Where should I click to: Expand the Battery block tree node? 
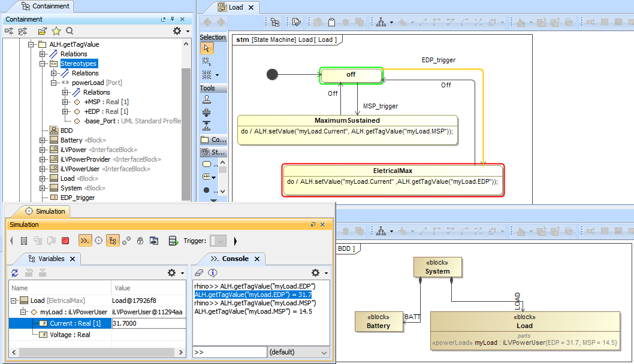tap(43, 140)
